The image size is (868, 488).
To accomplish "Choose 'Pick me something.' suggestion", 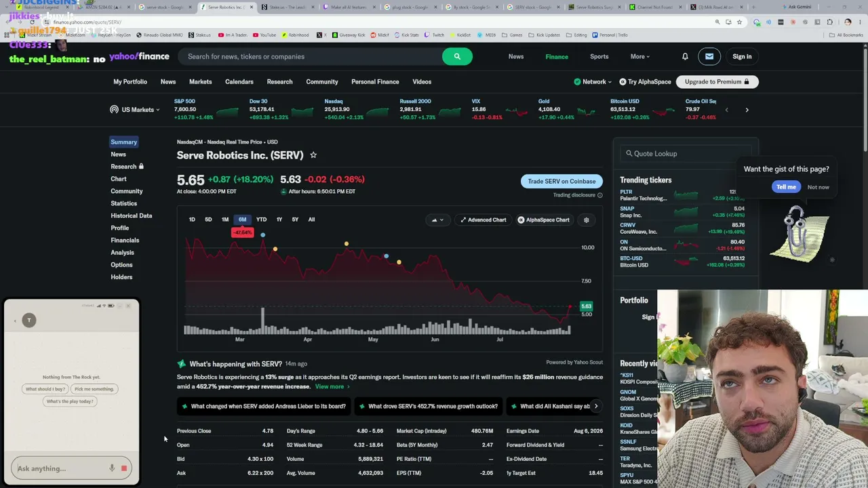I will (x=94, y=389).
